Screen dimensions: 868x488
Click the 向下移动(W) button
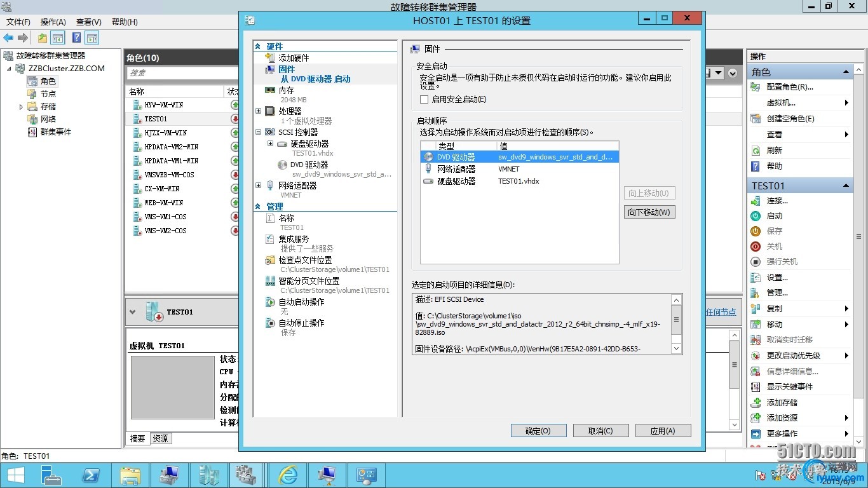pyautogui.click(x=649, y=212)
